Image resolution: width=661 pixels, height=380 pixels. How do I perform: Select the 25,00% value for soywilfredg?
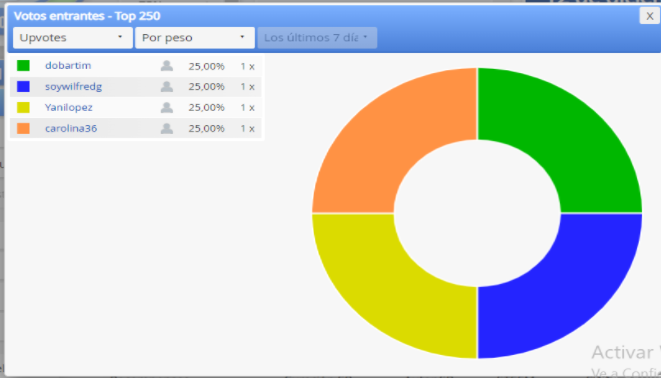[x=207, y=87]
